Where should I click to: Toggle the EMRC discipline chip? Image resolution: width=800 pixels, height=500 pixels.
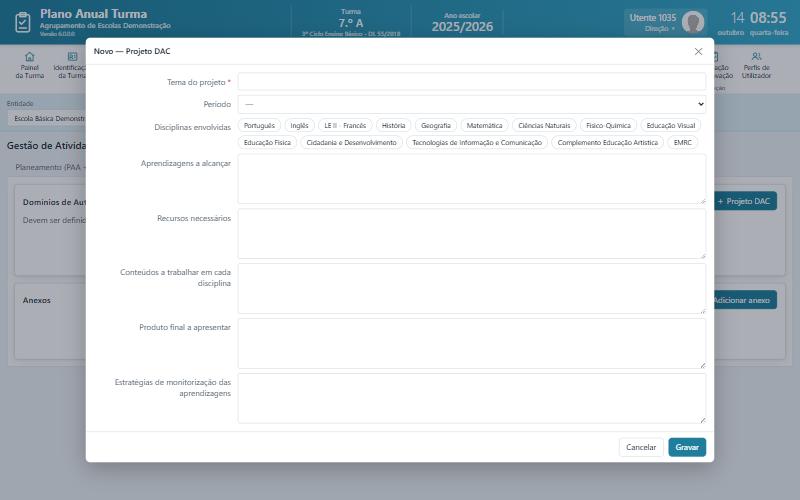tap(682, 143)
